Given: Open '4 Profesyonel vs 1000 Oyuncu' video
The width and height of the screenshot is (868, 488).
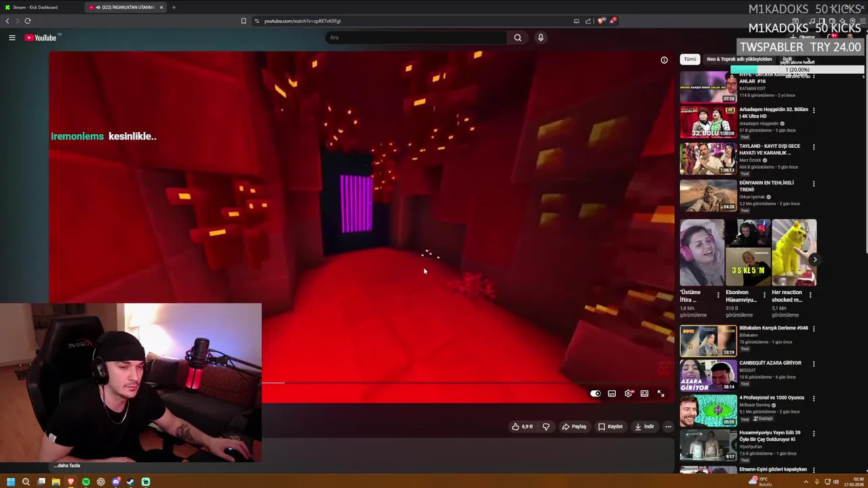Looking at the screenshot, I should (x=708, y=411).
